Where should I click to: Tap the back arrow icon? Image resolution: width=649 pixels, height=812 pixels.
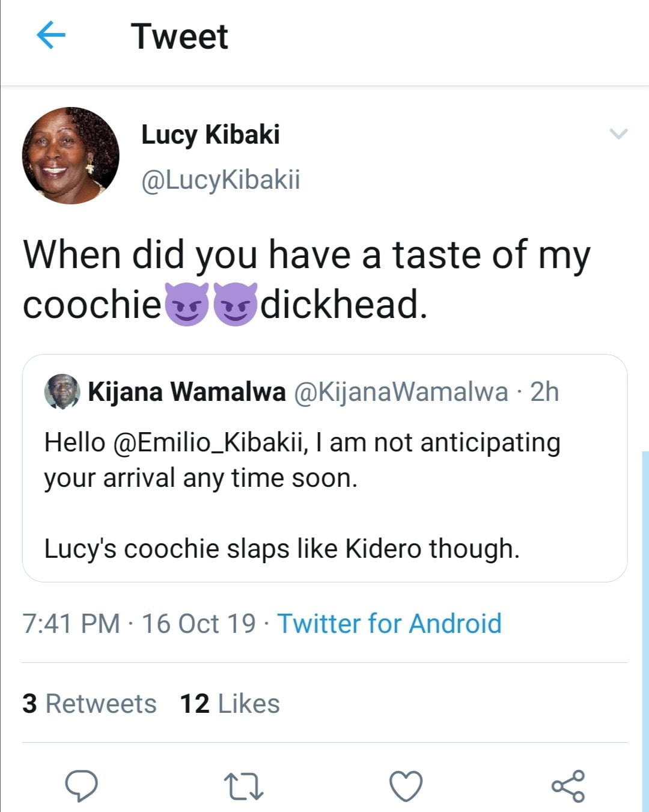click(51, 35)
